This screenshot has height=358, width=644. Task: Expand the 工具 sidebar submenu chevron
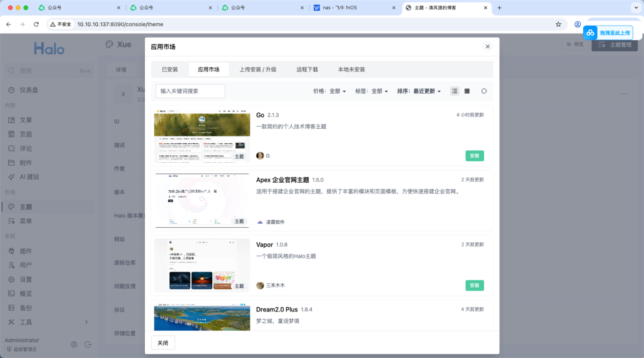point(86,322)
